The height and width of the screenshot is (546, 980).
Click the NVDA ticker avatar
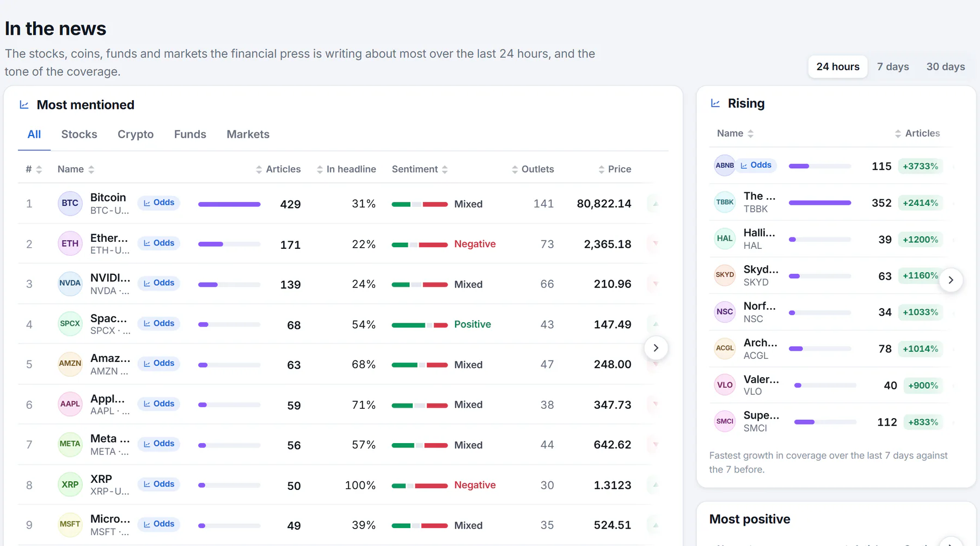[x=70, y=283]
